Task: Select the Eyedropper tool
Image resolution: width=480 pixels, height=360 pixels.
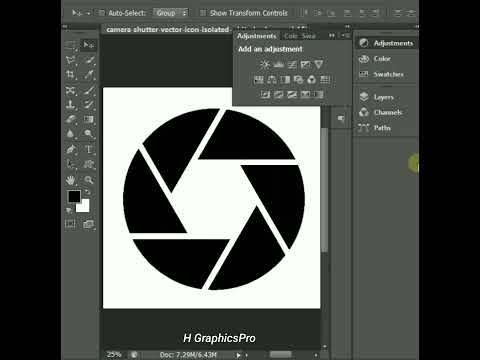Action: (x=89, y=75)
